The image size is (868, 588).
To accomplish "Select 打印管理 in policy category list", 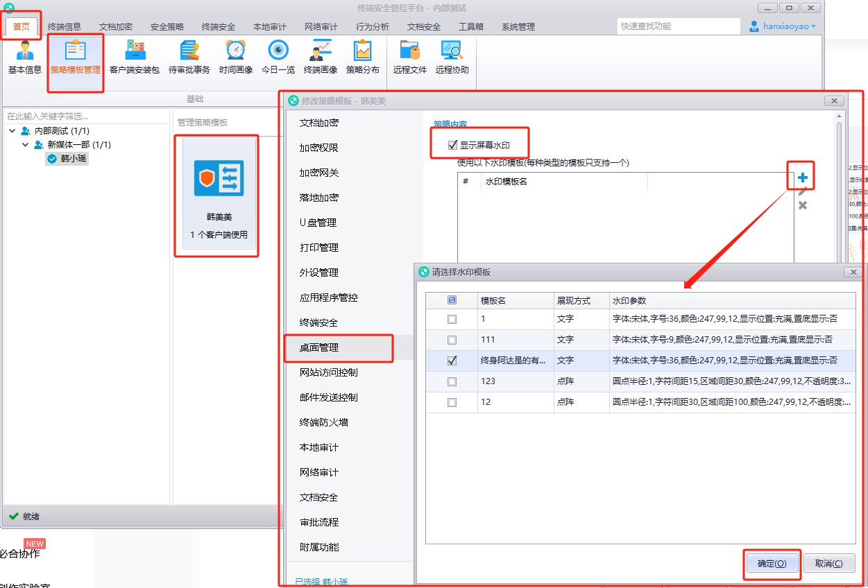I will (319, 248).
